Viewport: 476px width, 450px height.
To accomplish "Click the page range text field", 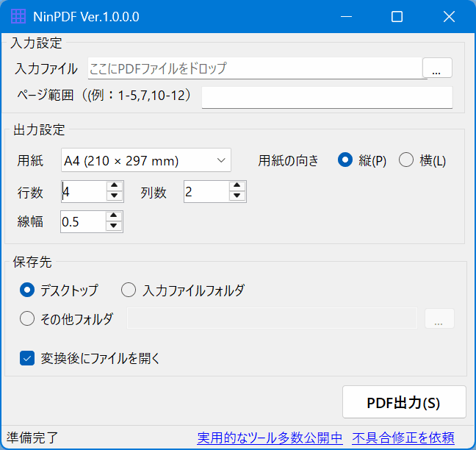I will (x=327, y=97).
